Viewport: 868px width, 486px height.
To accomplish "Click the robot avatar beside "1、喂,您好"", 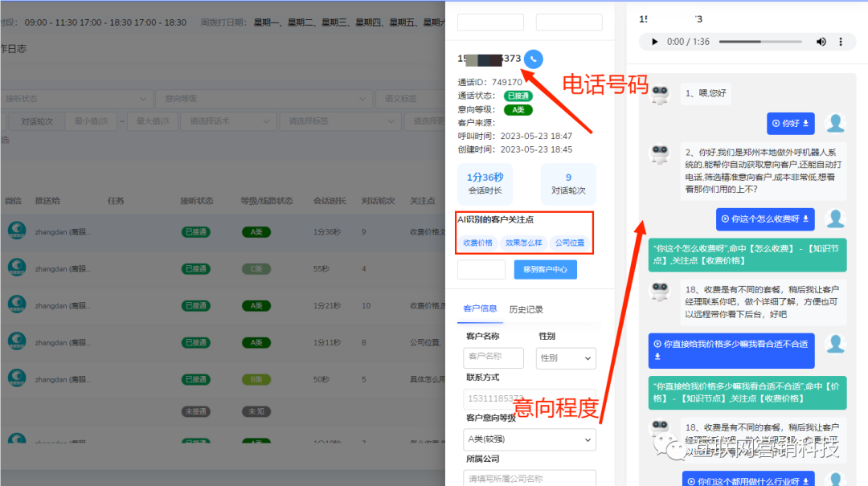I will click(660, 94).
